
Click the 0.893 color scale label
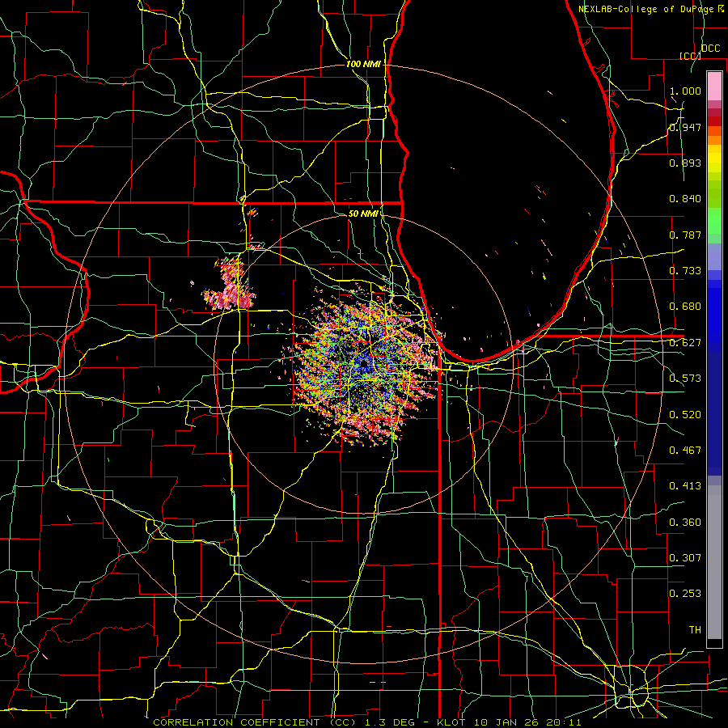click(685, 163)
